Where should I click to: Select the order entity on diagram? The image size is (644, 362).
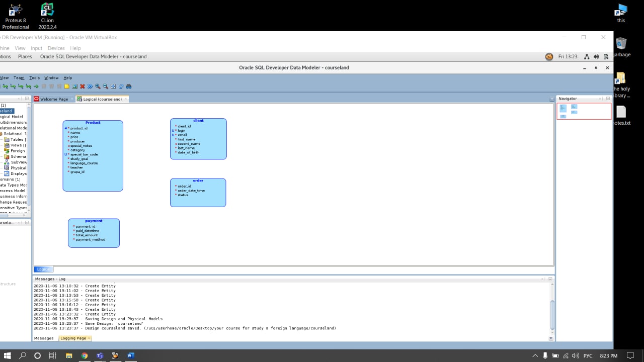[x=198, y=193]
